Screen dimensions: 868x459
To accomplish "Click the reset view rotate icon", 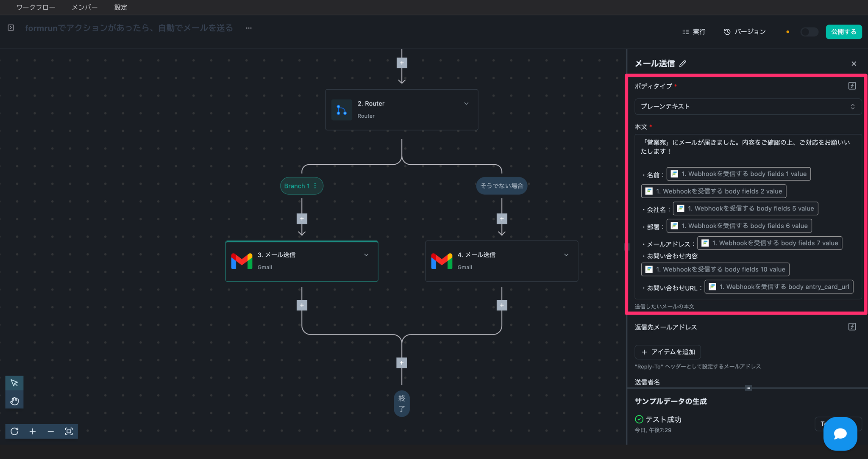I will tap(14, 431).
